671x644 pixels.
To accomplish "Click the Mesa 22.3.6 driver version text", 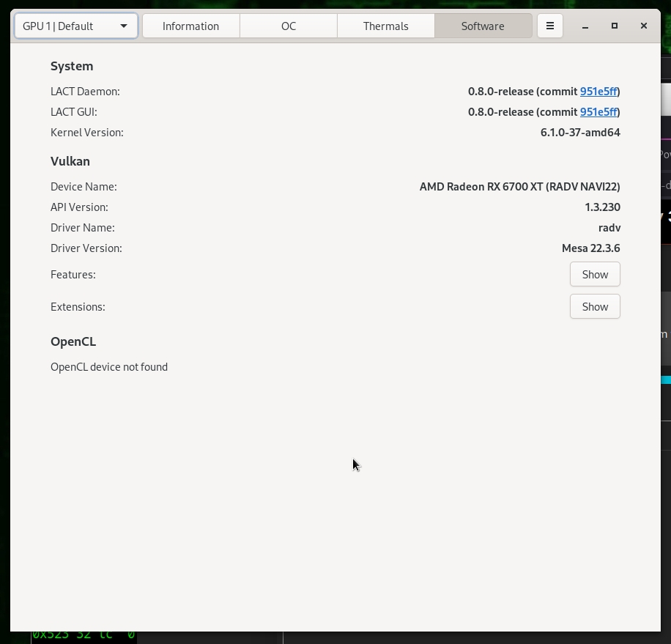I will click(x=590, y=248).
